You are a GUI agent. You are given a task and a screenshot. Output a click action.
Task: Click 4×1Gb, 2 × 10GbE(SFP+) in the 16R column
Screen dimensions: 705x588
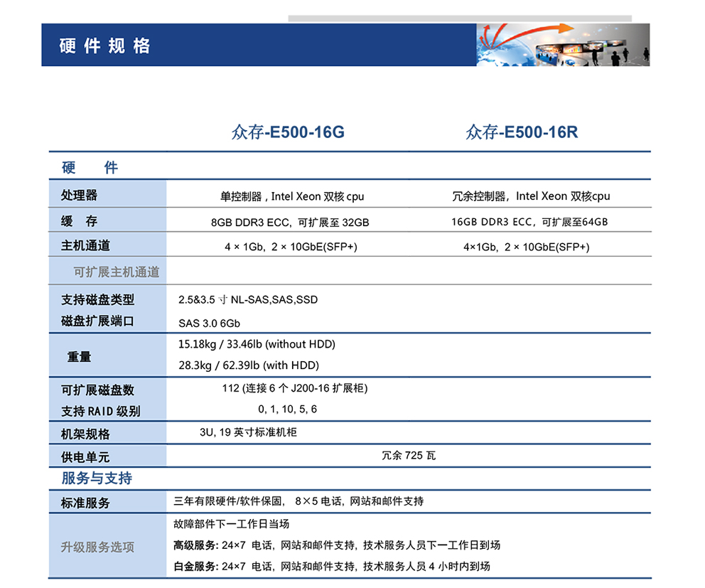click(x=527, y=247)
